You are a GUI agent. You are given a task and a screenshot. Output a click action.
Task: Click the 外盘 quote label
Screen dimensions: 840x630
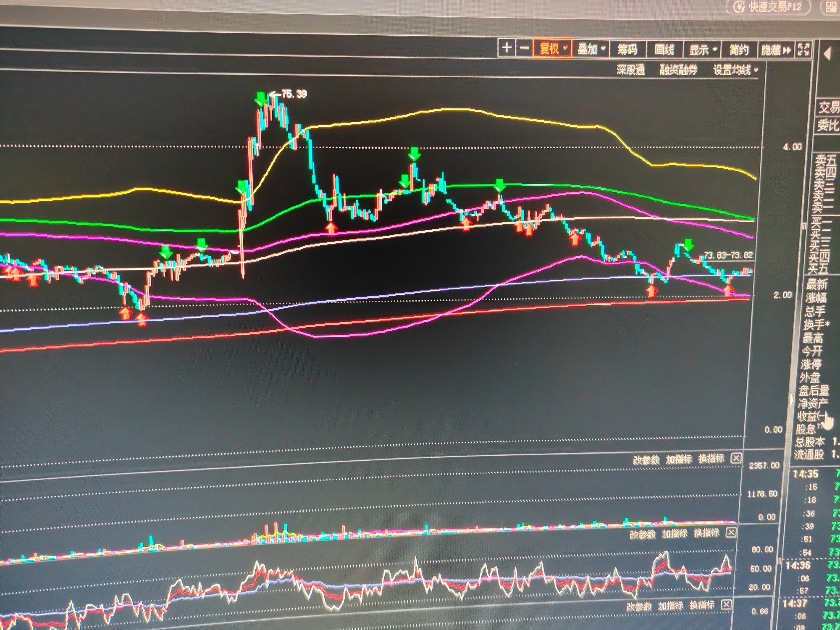[x=809, y=377]
